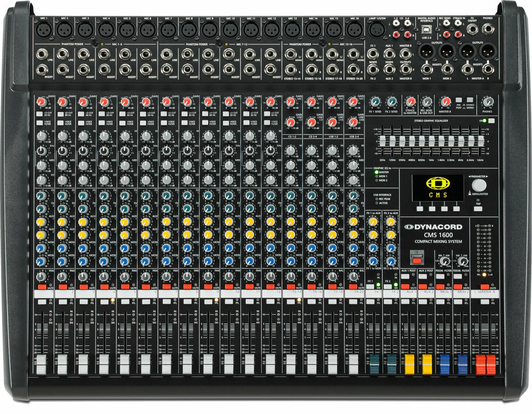The width and height of the screenshot is (532, 414).
Task: Click the 12kHz graphic EQ slider
Action: point(481,141)
